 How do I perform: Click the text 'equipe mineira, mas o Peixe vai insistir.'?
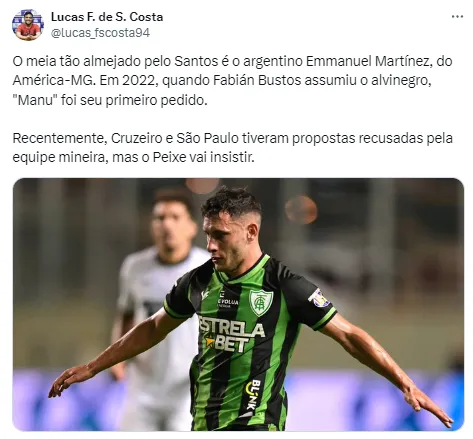coord(133,157)
